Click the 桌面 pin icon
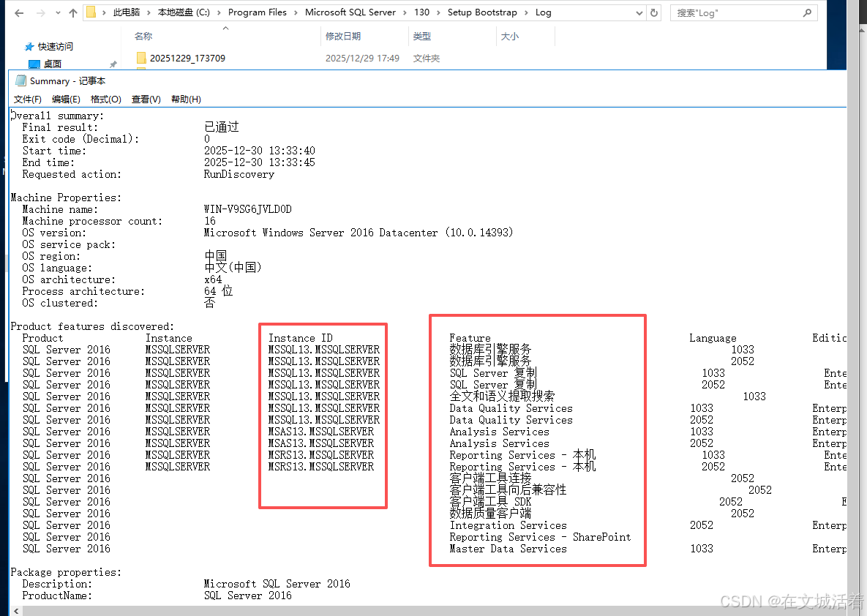The height and width of the screenshot is (616, 867). pos(113,64)
